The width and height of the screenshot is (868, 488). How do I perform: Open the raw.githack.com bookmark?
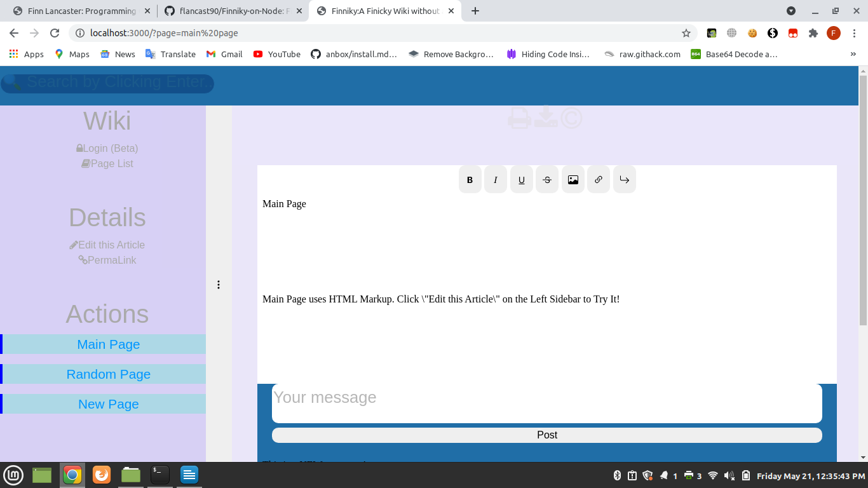[x=642, y=54]
